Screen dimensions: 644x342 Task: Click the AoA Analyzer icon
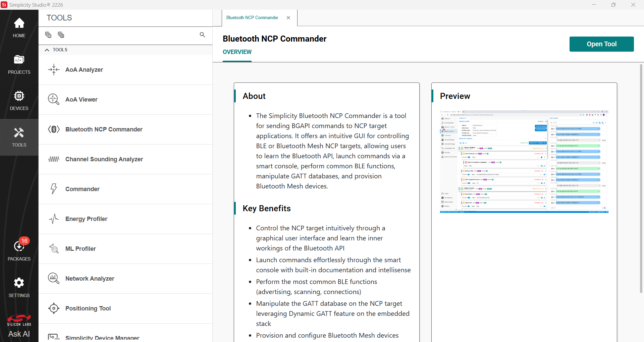pos(54,70)
